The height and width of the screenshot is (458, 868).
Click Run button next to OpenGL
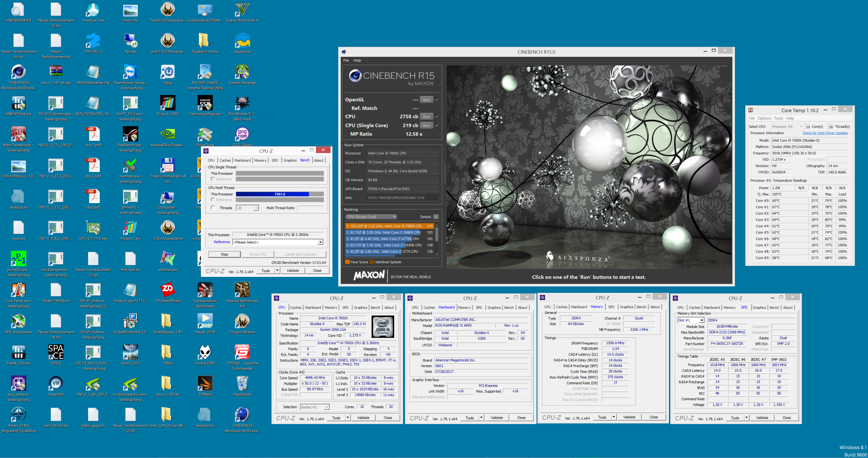click(426, 99)
